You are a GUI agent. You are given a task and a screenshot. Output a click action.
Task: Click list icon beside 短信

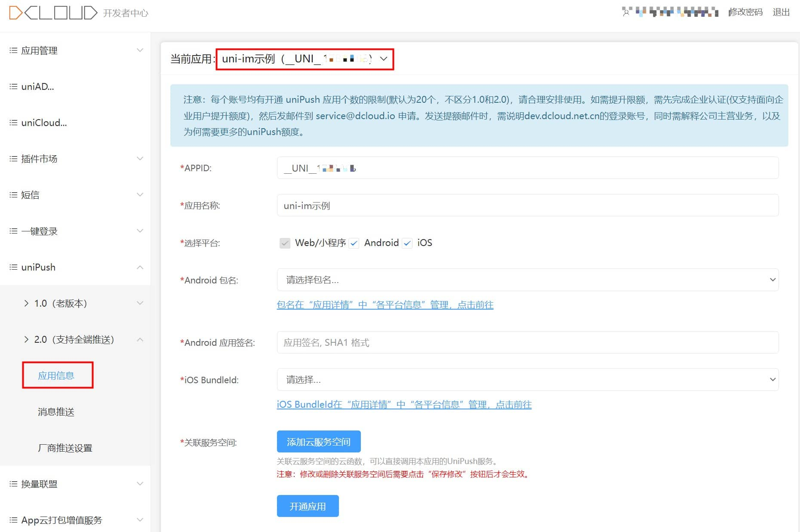(x=13, y=195)
